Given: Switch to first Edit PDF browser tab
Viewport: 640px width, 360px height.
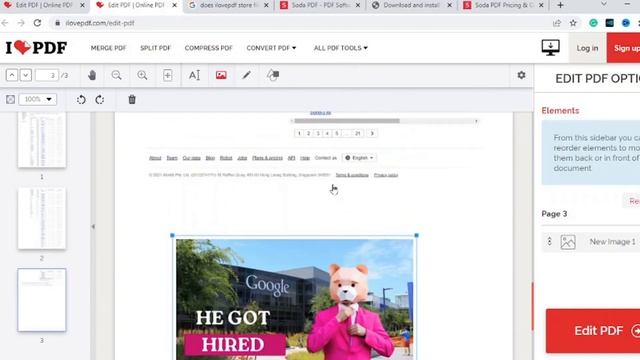Looking at the screenshot, I should [x=44, y=5].
